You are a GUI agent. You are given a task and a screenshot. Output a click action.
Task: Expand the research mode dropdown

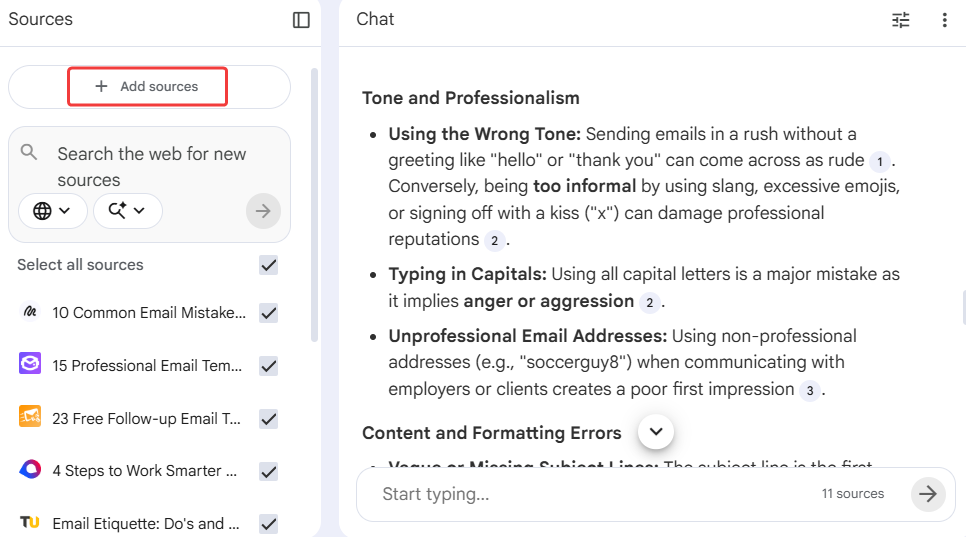[128, 211]
